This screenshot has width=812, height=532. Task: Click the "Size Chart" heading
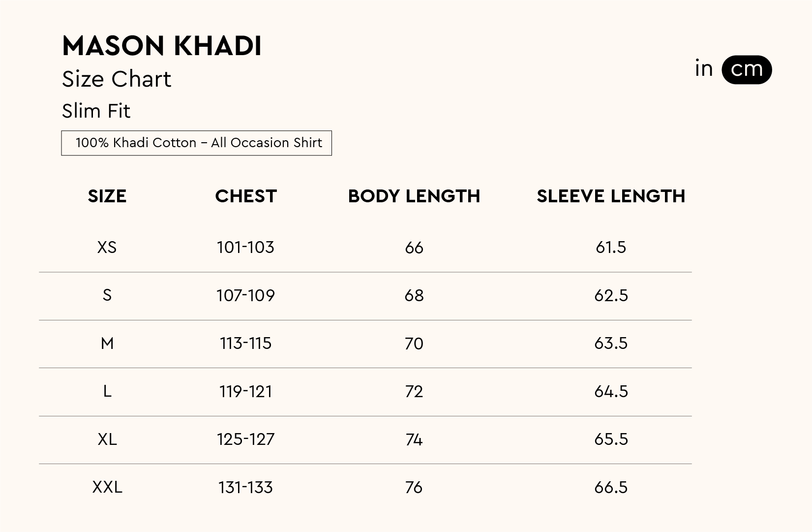pyautogui.click(x=117, y=79)
